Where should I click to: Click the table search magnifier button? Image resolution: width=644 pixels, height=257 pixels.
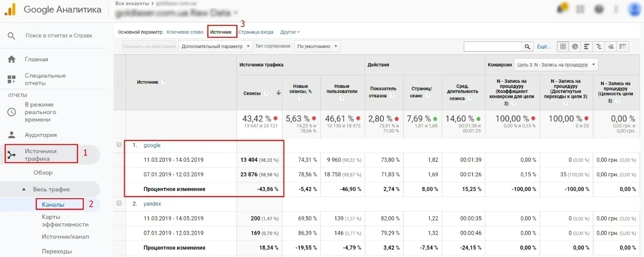pos(527,46)
